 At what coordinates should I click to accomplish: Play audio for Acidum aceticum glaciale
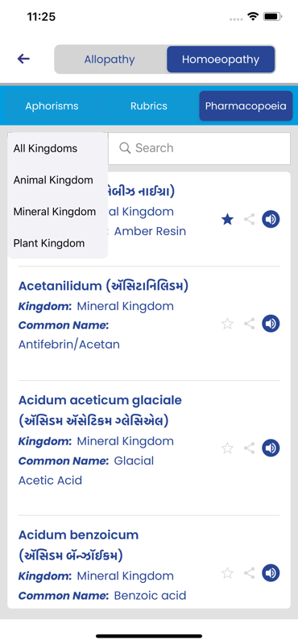click(271, 448)
